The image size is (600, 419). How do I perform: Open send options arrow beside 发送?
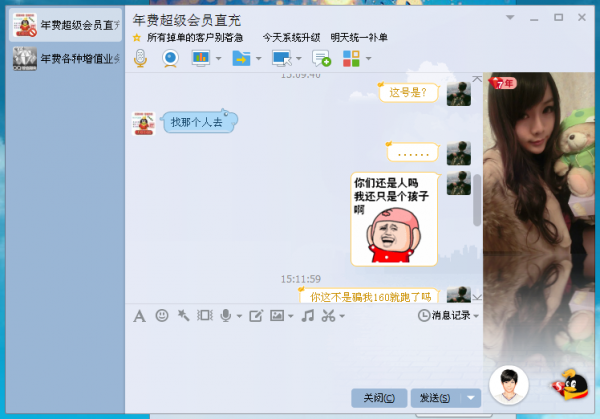[471, 398]
